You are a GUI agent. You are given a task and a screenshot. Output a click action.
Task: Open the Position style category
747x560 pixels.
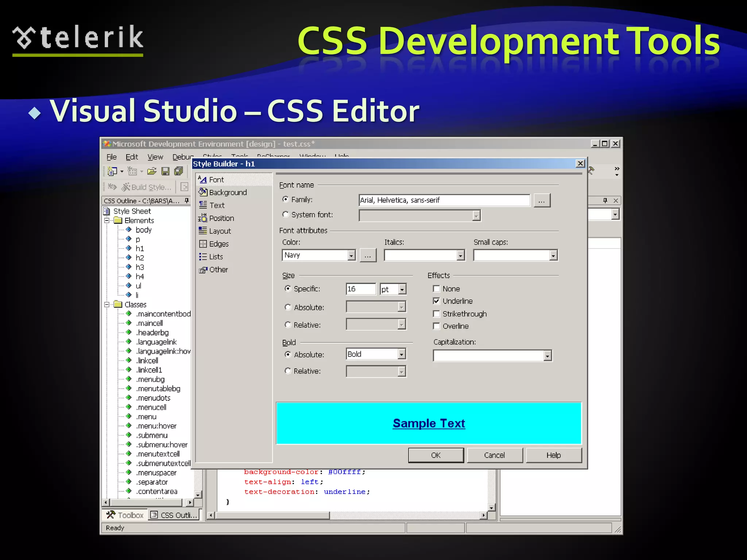pos(221,218)
